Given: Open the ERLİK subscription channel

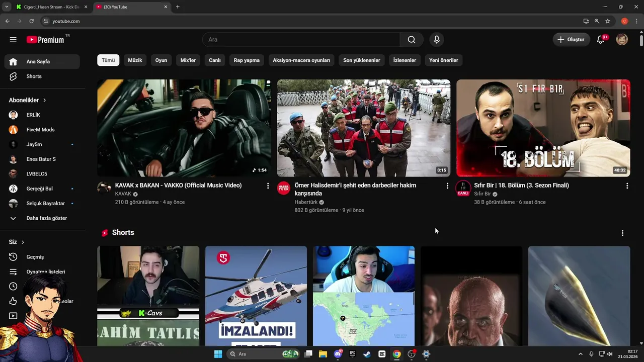Looking at the screenshot, I should (42, 115).
